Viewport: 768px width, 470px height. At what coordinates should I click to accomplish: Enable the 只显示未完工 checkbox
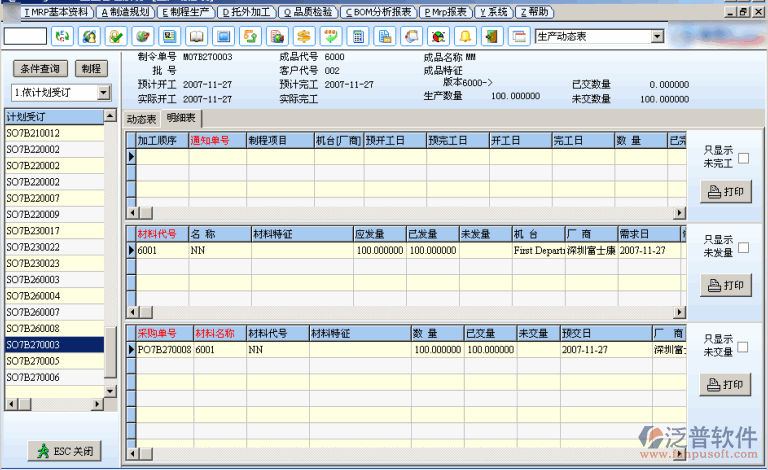(743, 158)
